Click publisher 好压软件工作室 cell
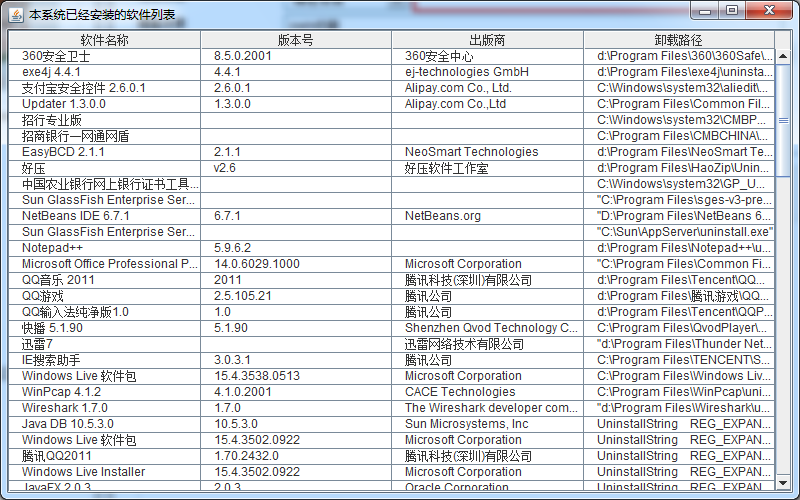The image size is (800, 500). 487,168
